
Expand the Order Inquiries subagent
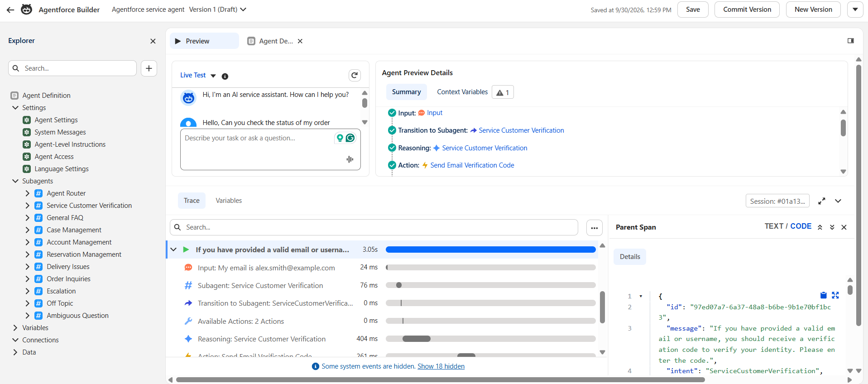click(x=27, y=279)
